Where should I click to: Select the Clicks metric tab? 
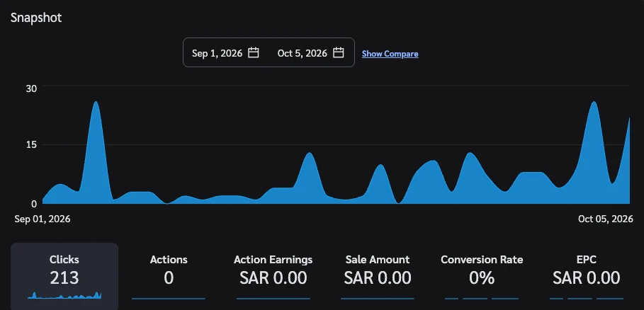click(64, 276)
